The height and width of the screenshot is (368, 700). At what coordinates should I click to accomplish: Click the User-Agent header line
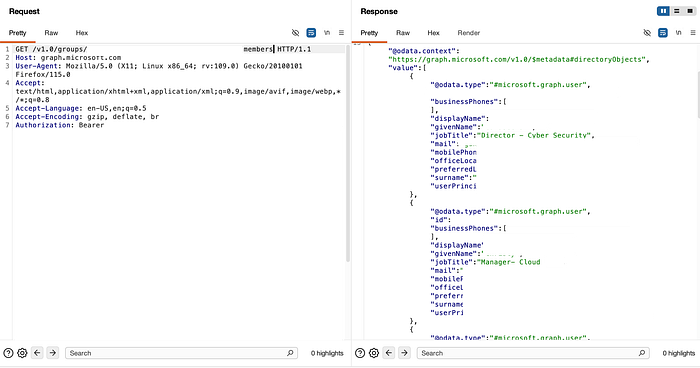tap(159, 70)
